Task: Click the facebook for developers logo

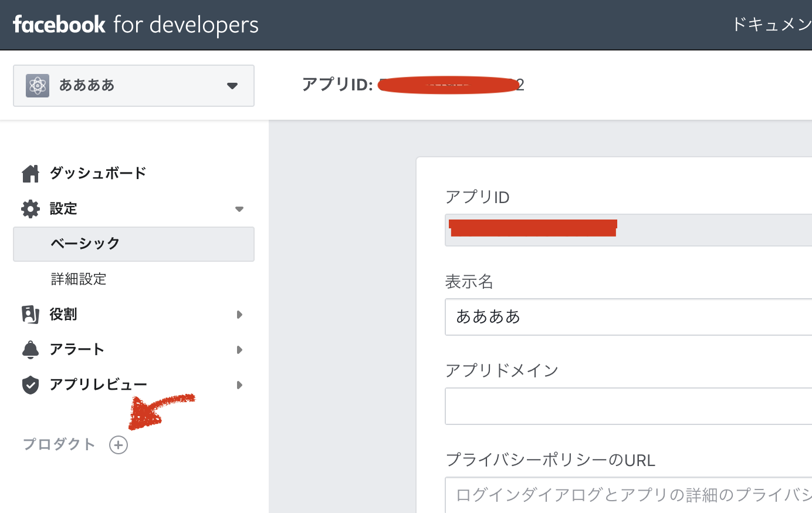Action: pyautogui.click(x=135, y=25)
